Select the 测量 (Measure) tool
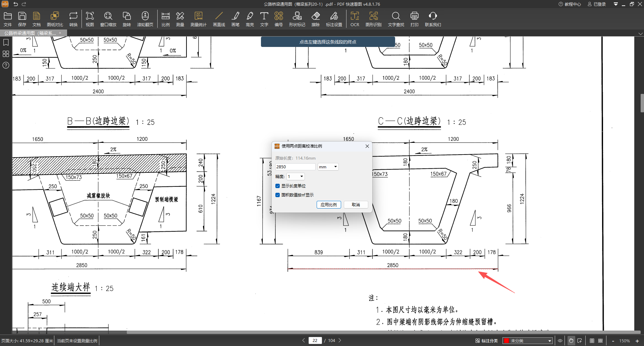The image size is (644, 346). (180, 19)
